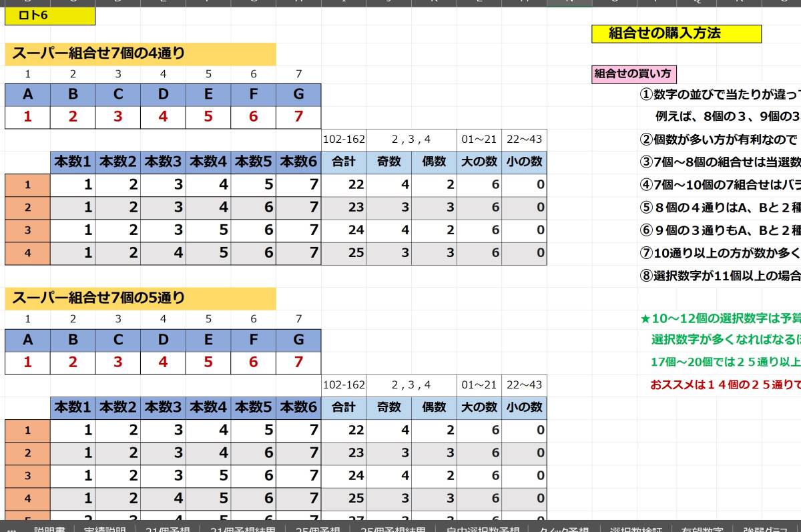This screenshot has width=801, height=532.
Task: Select 合計 header in 7個の4通り table
Action: coord(344,162)
